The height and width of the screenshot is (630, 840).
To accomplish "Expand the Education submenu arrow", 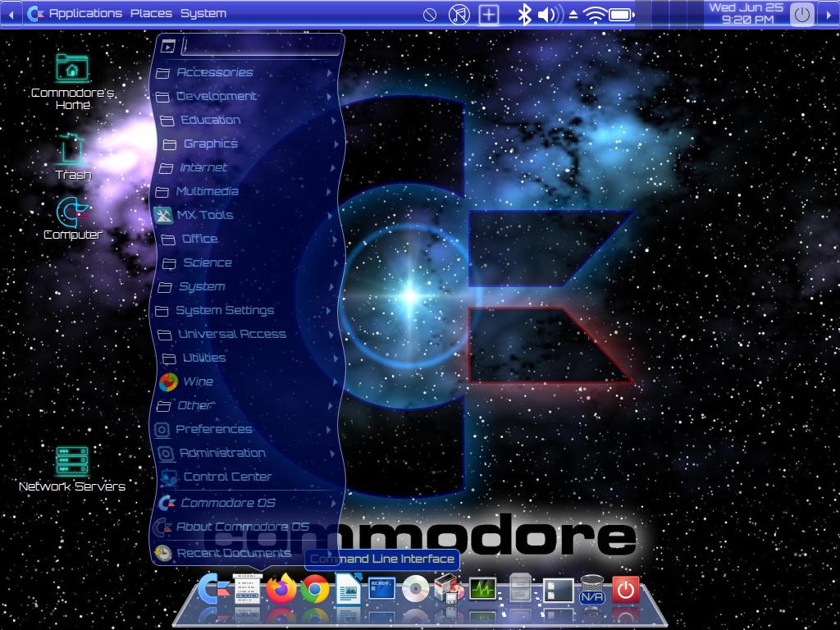I will coord(334,120).
